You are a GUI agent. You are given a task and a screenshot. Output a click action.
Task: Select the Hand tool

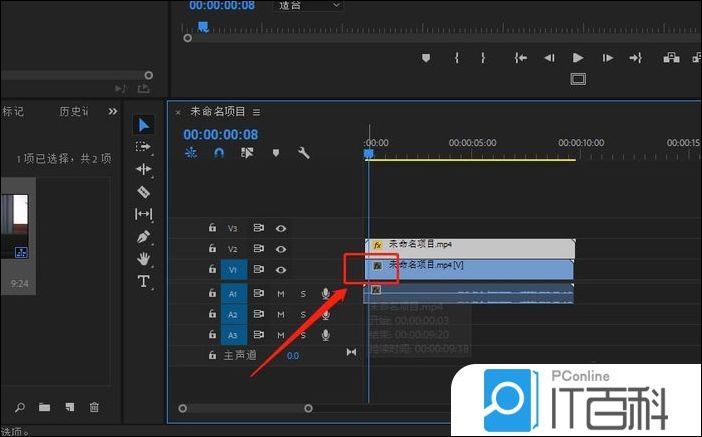(x=144, y=259)
